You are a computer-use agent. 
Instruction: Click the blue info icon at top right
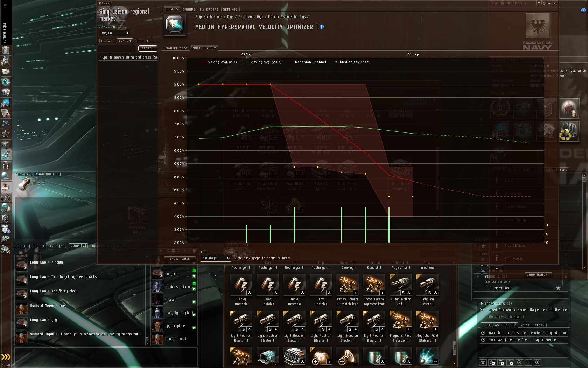tap(583, 10)
